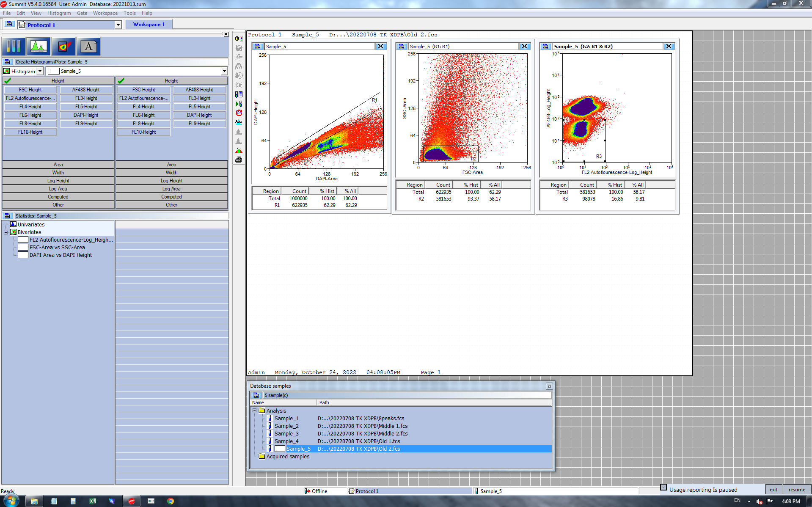Click the printer icon in vertical toolbar
The height and width of the screenshot is (507, 812).
(239, 160)
